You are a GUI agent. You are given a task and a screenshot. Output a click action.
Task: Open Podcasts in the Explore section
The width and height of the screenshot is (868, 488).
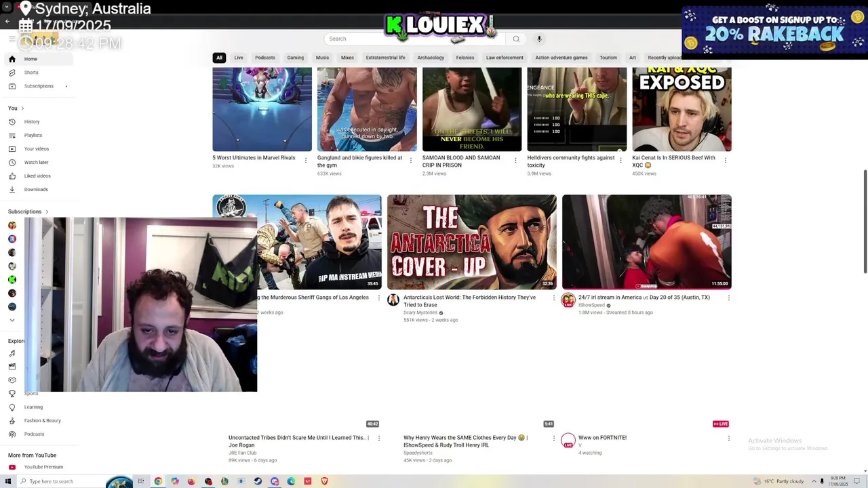(x=34, y=434)
